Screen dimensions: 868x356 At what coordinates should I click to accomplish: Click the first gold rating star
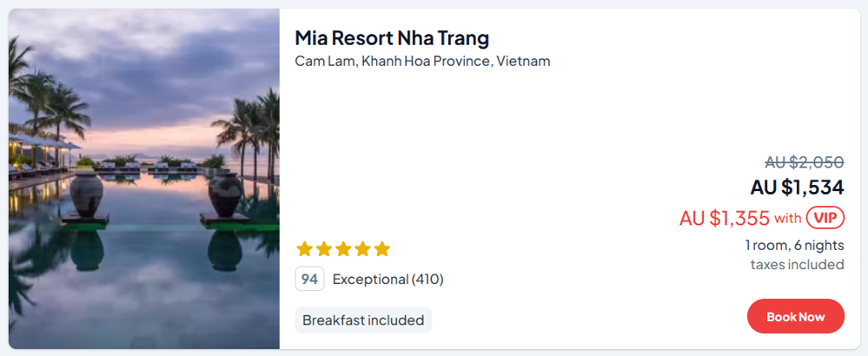(304, 249)
